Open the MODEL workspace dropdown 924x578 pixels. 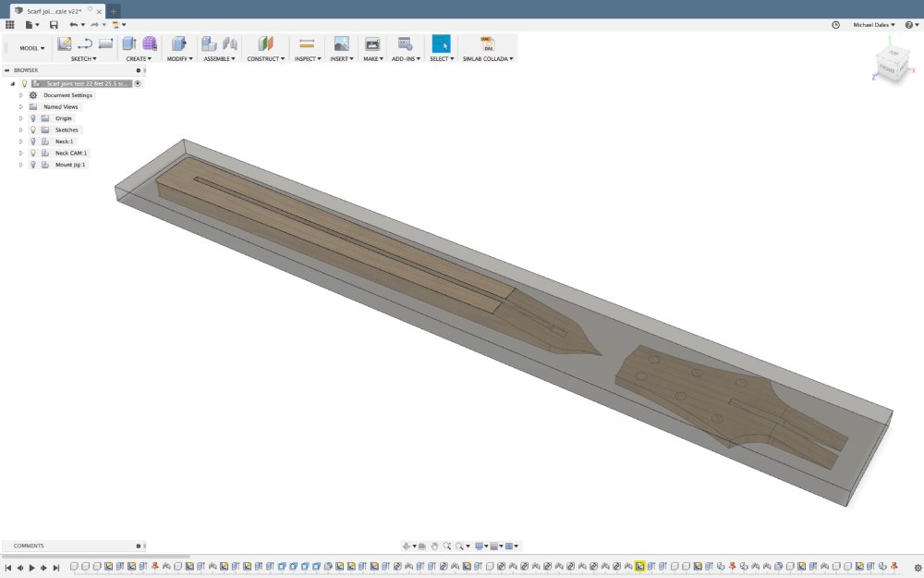click(x=31, y=48)
